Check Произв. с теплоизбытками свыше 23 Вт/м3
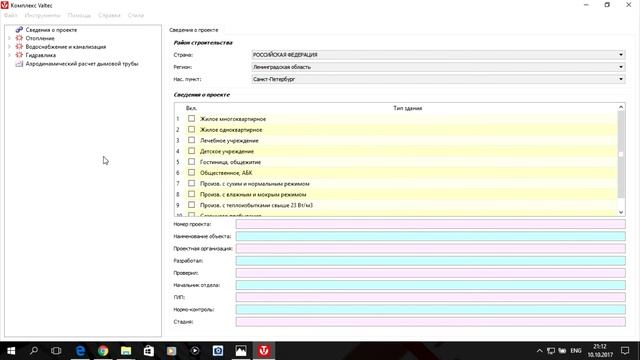This screenshot has height=360, width=640. click(x=191, y=205)
